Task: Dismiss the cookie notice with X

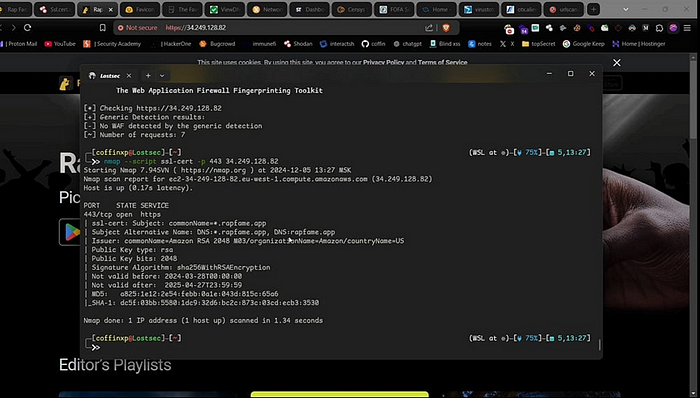Action: point(617,63)
